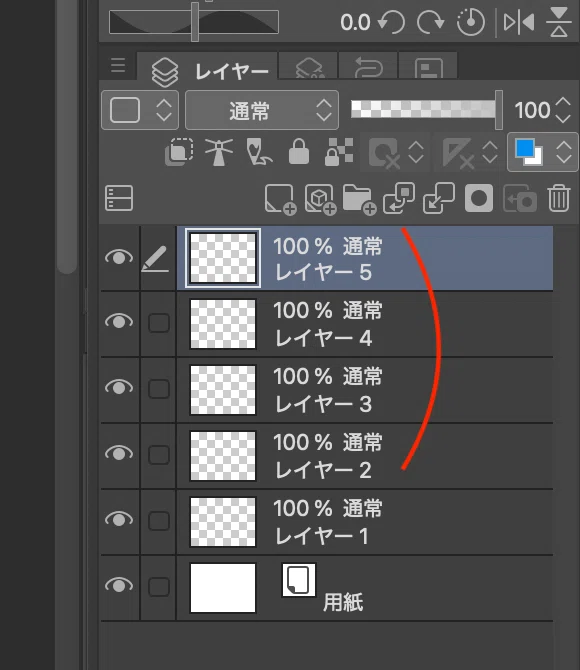Open layer color options arrows
This screenshot has height=670, width=580.
564,153
